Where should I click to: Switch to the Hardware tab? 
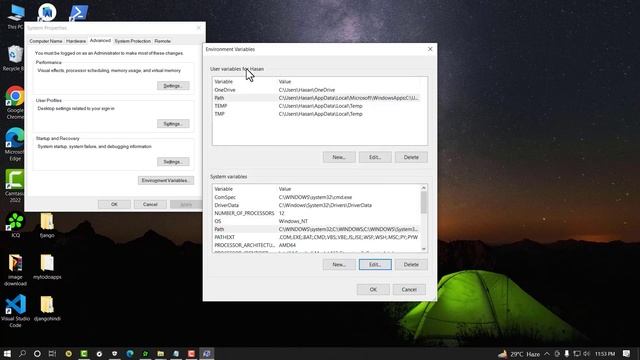(x=76, y=41)
